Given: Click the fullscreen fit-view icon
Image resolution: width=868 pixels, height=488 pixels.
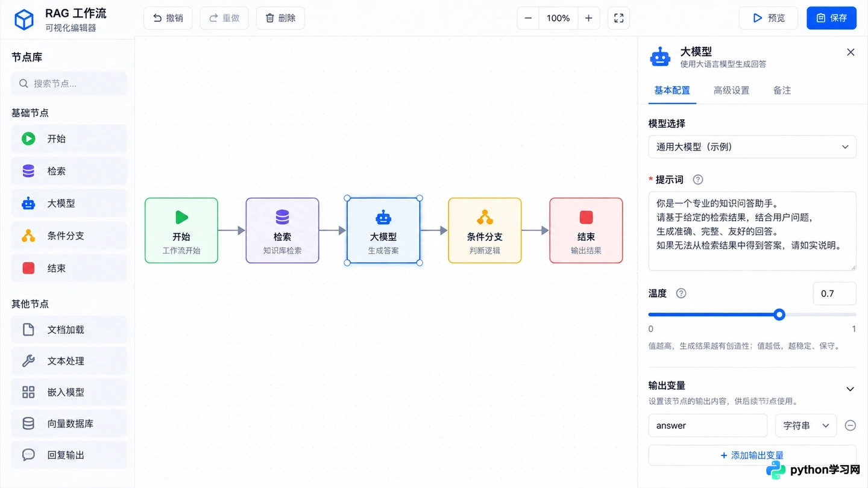Looking at the screenshot, I should pyautogui.click(x=618, y=18).
